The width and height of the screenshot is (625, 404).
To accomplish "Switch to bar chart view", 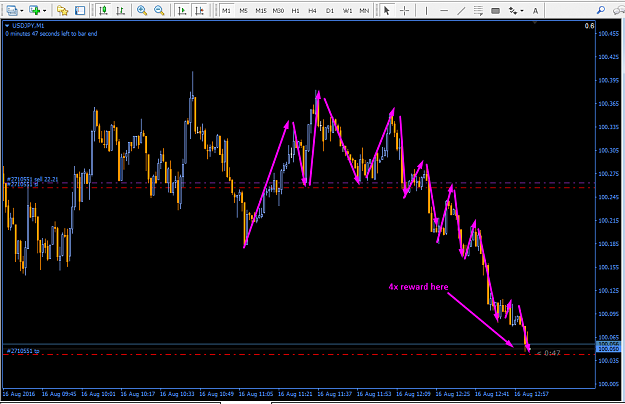I will pos(120,10).
